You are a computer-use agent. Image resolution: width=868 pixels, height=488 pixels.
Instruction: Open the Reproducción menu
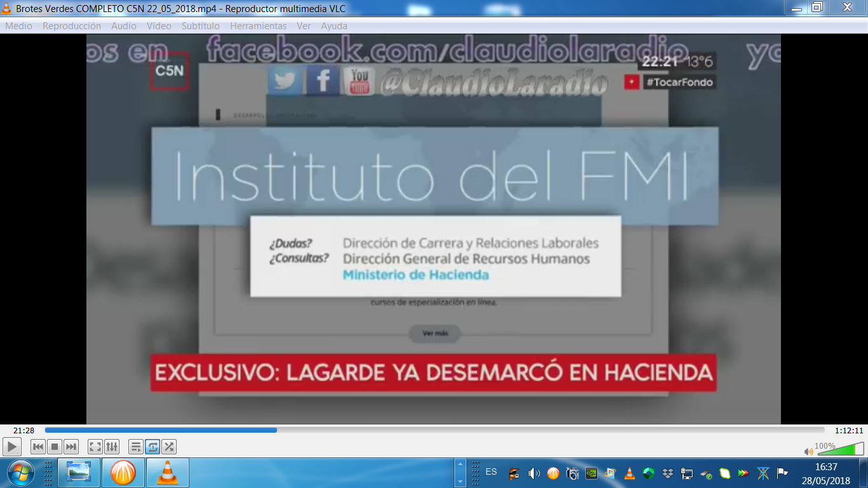[72, 26]
